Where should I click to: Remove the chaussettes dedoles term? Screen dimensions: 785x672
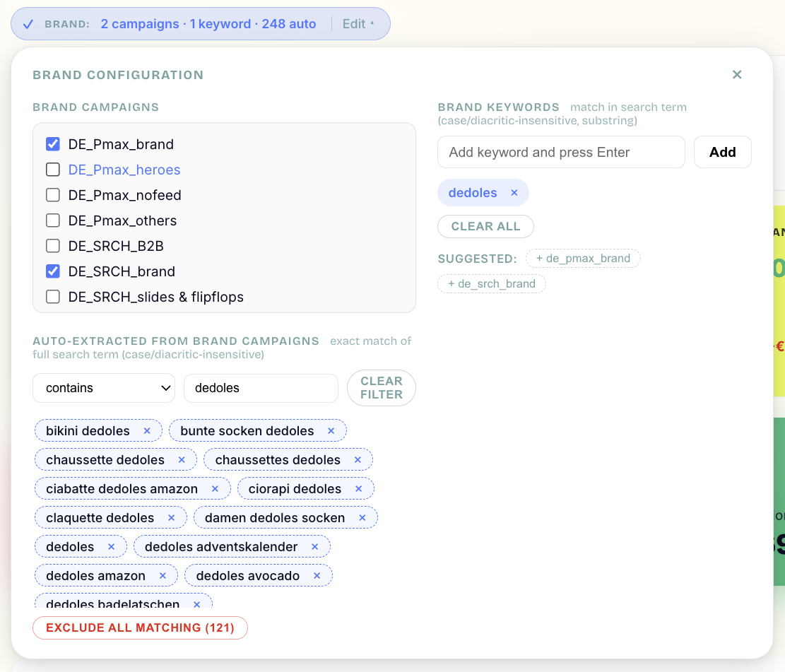click(x=358, y=460)
